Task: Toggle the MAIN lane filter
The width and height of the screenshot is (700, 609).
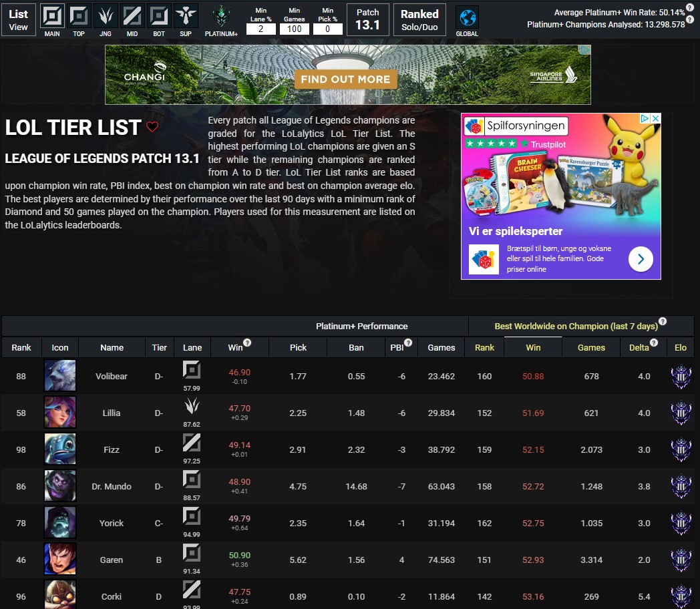Action: [52, 13]
